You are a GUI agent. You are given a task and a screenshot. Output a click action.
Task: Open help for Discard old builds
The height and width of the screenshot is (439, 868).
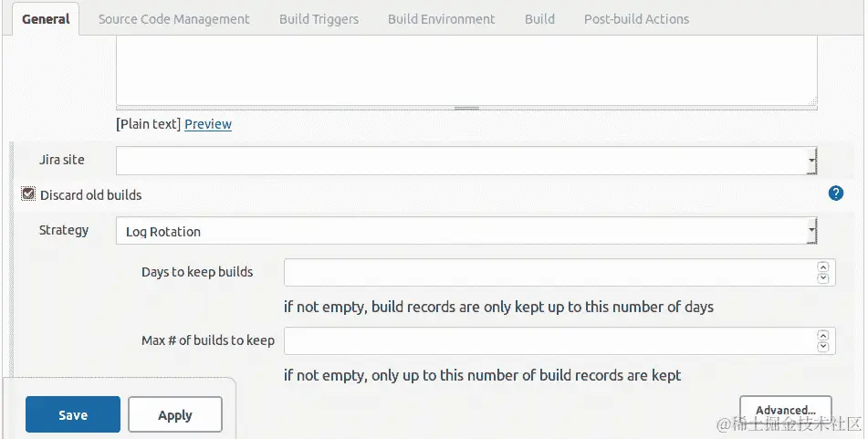[x=835, y=193]
